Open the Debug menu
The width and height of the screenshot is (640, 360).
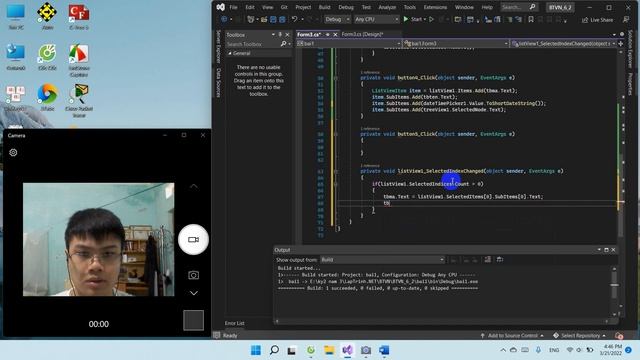346,7
